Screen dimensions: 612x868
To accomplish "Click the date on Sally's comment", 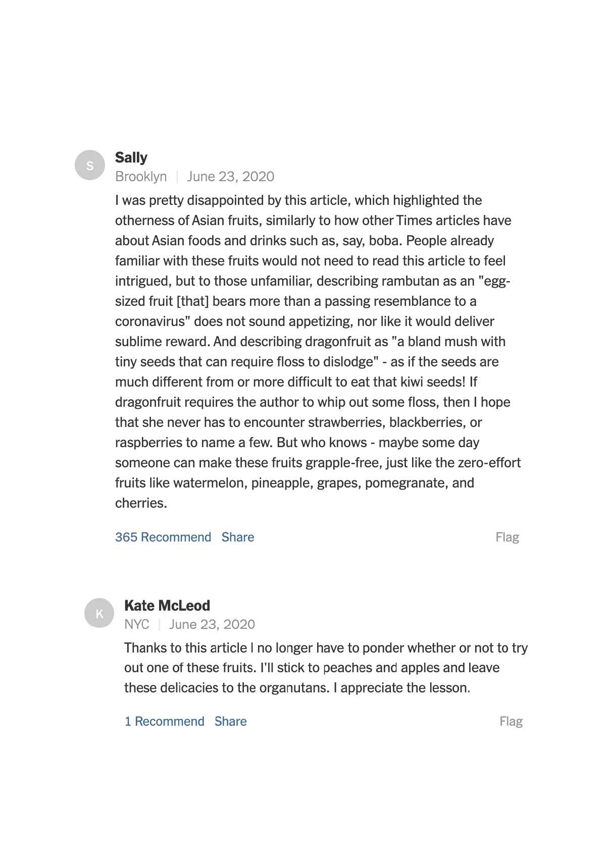I will pyautogui.click(x=230, y=177).
